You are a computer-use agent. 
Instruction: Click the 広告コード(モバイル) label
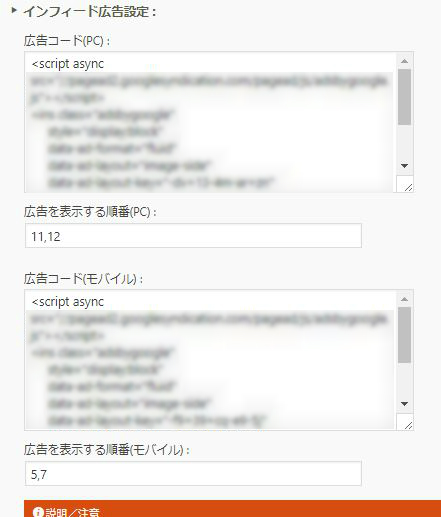[83, 279]
